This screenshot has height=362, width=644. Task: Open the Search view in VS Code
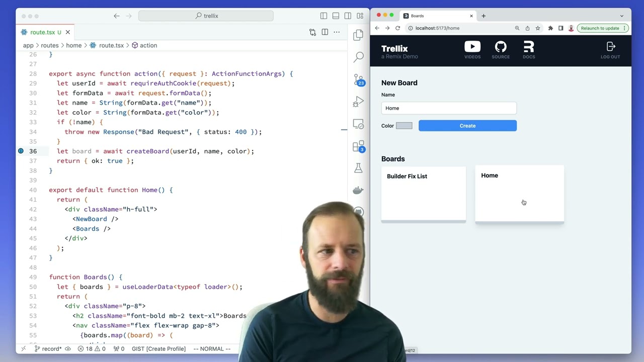pos(358,57)
